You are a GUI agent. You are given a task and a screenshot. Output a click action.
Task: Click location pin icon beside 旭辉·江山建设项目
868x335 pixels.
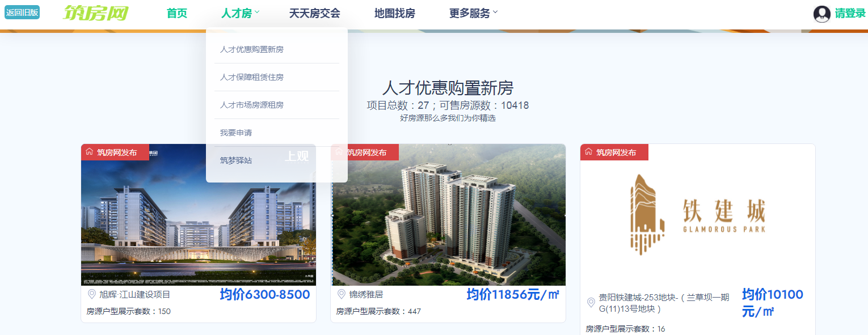pos(91,294)
